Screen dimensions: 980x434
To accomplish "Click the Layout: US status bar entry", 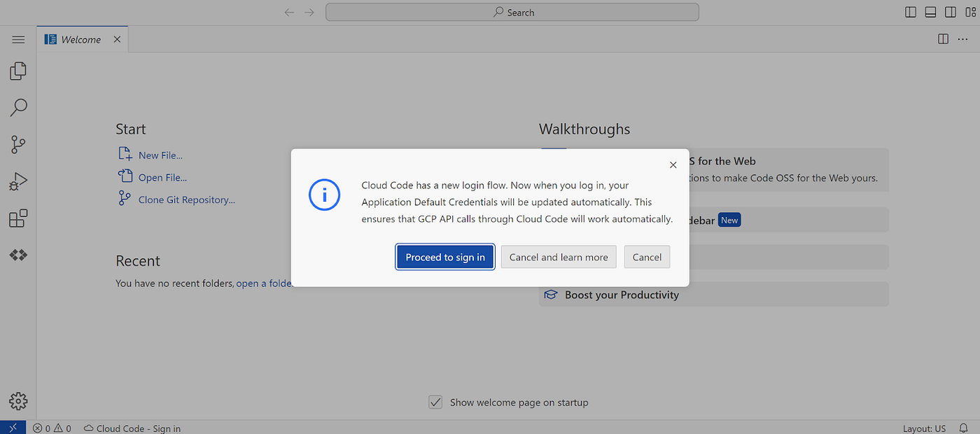I will tap(924, 428).
